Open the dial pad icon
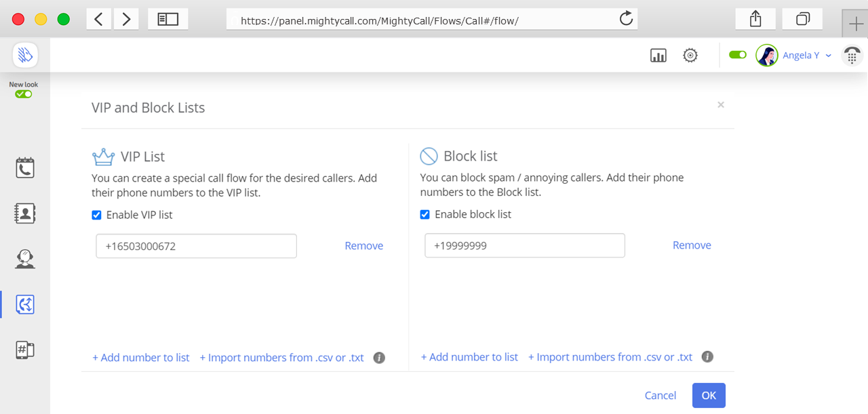 coord(852,56)
